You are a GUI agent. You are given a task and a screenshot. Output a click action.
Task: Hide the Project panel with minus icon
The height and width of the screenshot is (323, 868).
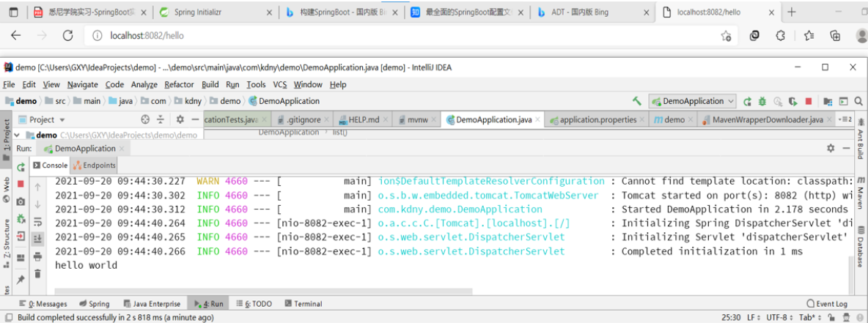pos(195,119)
